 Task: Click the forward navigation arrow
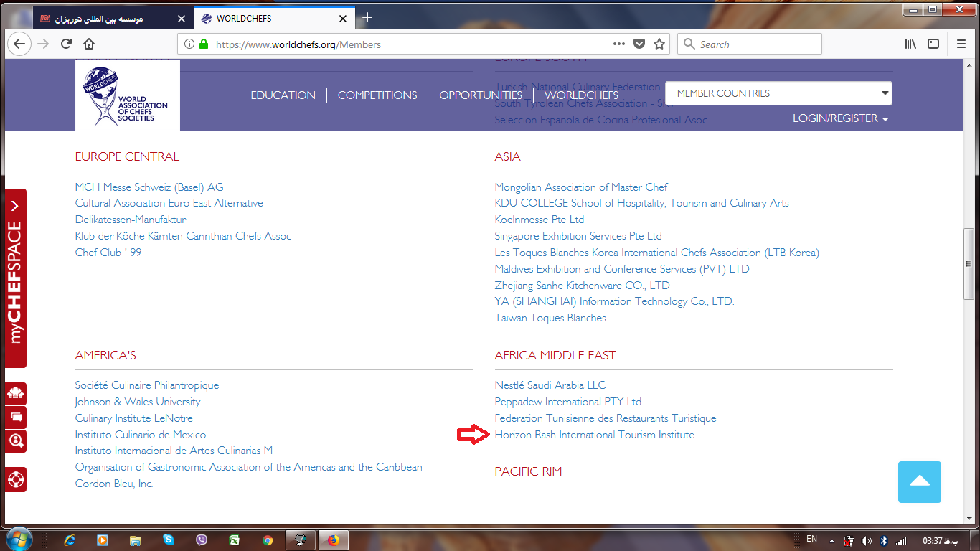click(x=43, y=44)
